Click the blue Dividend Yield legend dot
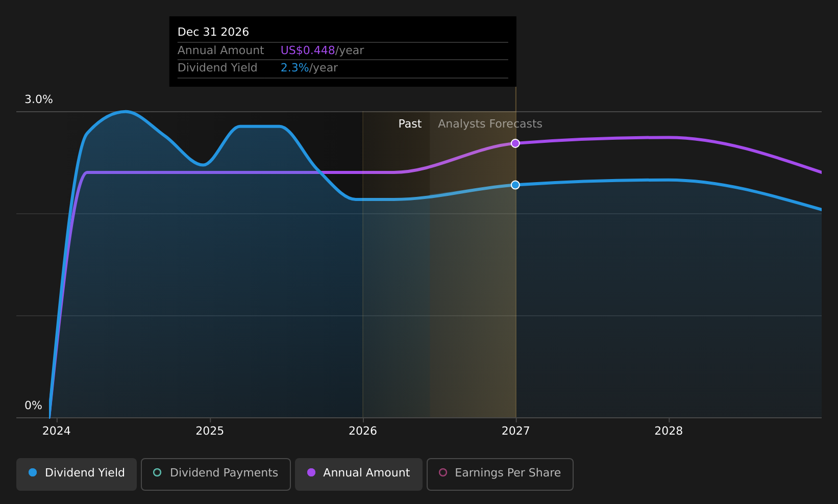 33,472
